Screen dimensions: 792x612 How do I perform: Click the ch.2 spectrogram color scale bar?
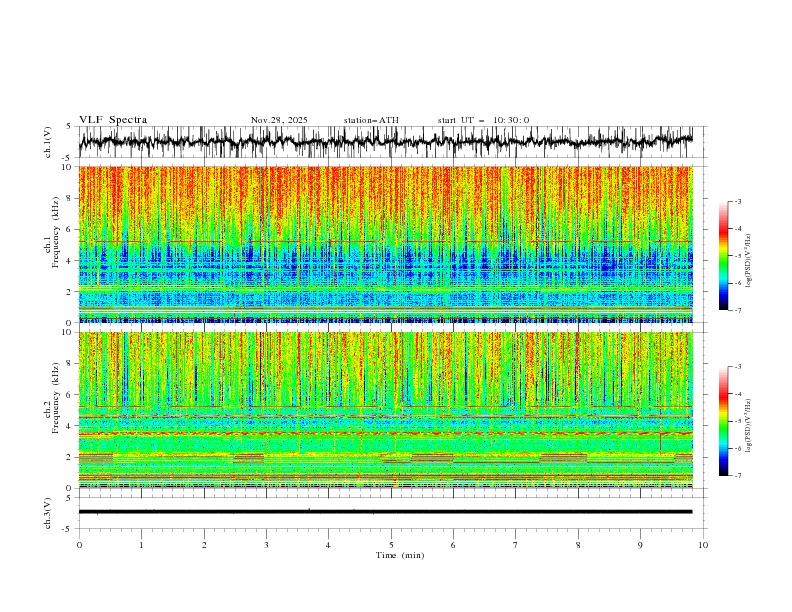[724, 421]
